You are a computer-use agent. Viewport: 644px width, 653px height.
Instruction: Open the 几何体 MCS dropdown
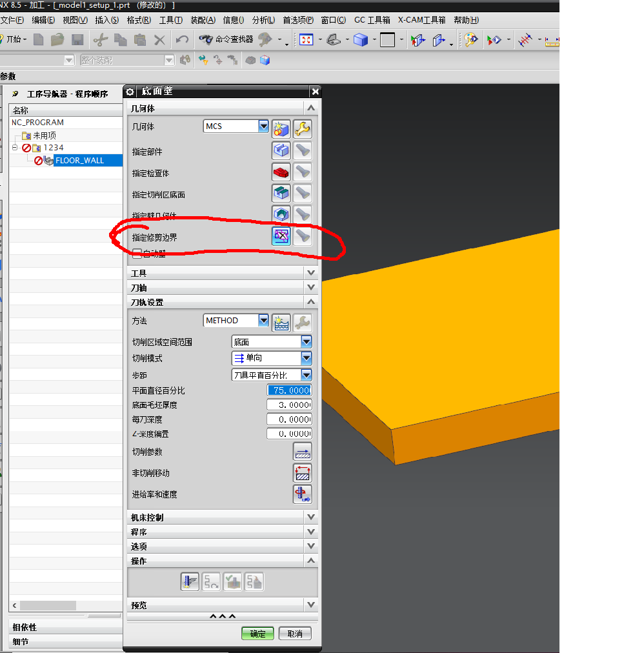click(x=263, y=126)
